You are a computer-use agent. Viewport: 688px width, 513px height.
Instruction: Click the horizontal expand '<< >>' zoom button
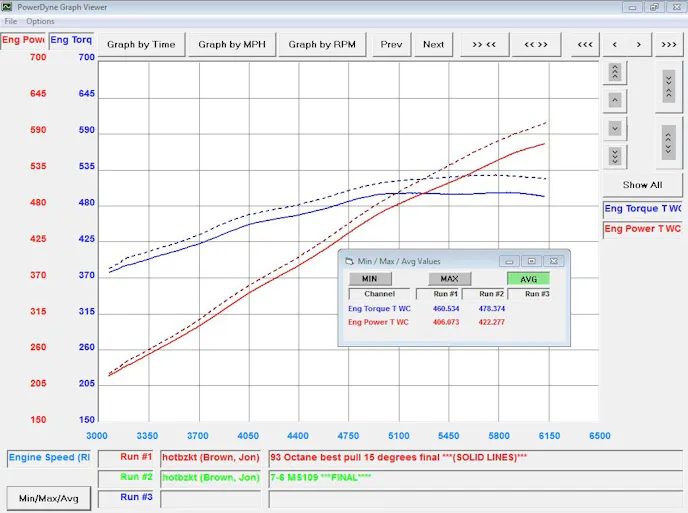[x=536, y=44]
